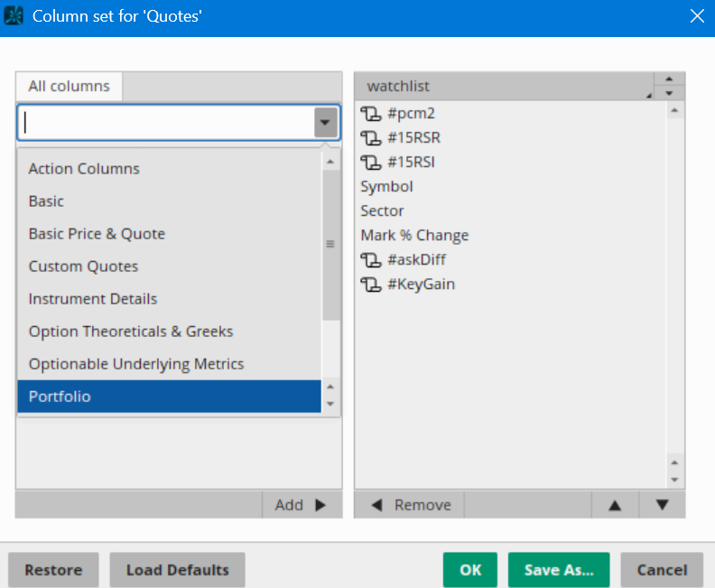
Task: Click the script icon next to #askDiff
Action: click(x=371, y=259)
